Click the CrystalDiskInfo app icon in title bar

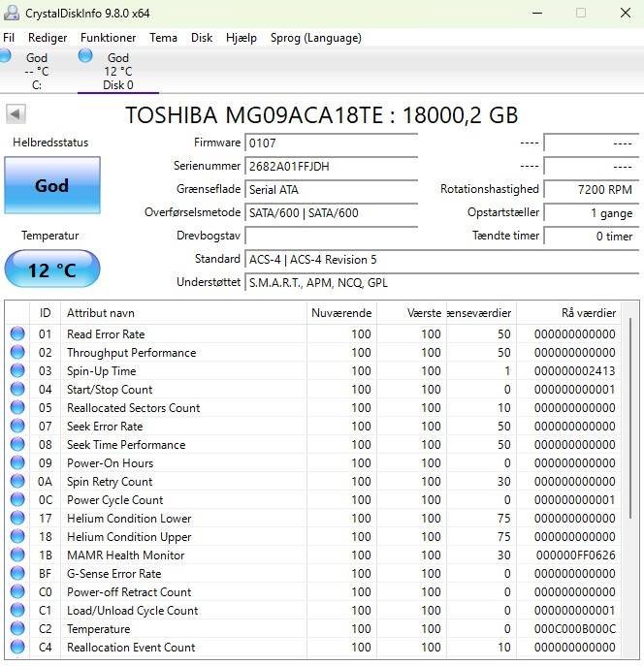(x=13, y=14)
